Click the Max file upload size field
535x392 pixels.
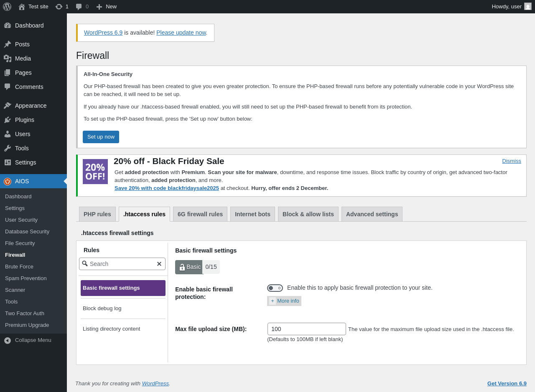pyautogui.click(x=307, y=329)
